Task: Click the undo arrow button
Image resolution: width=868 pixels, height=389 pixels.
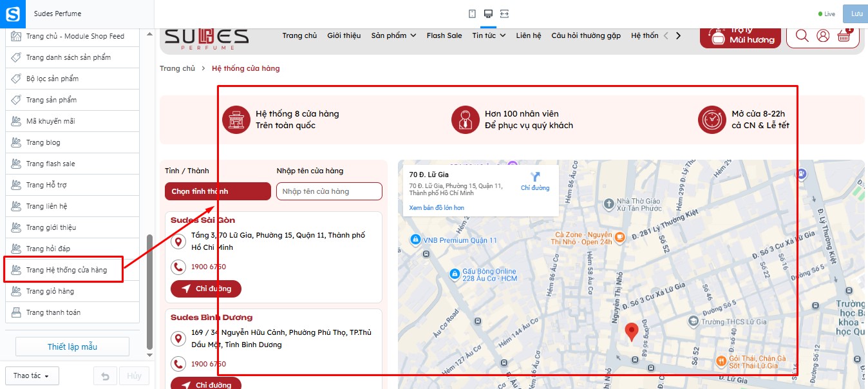Action: point(105,375)
